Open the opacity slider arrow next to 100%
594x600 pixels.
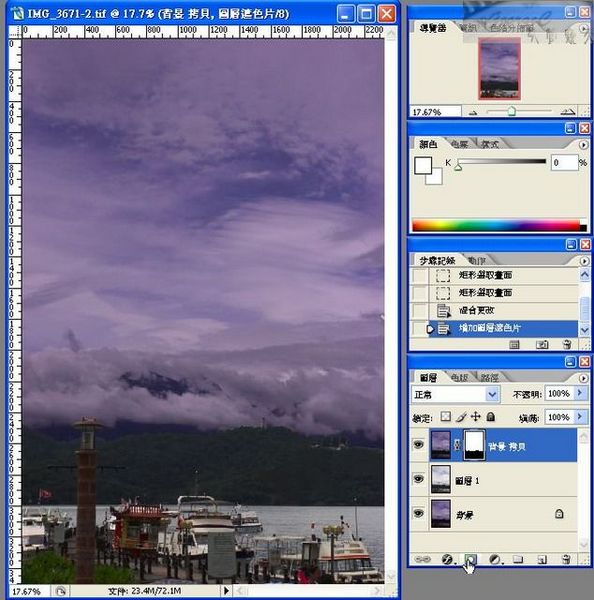click(x=580, y=393)
